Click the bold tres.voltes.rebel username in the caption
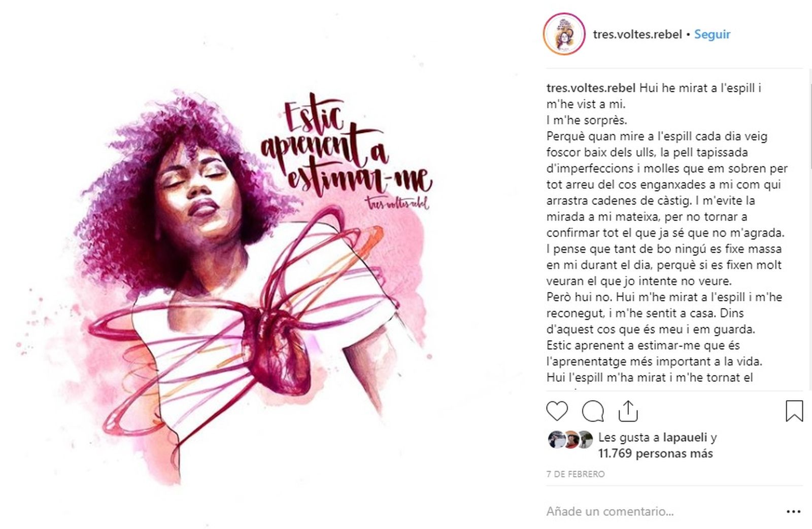812x529 pixels. click(x=591, y=88)
